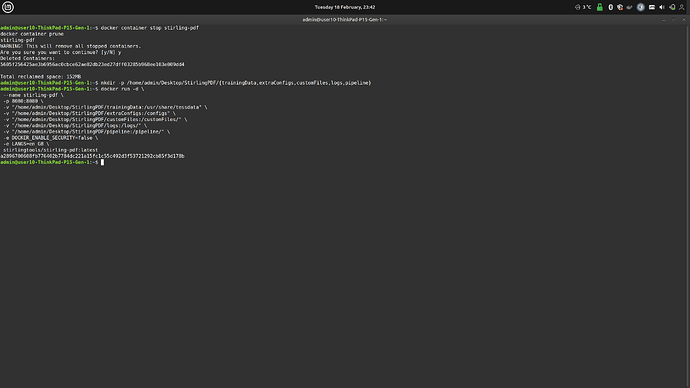Click the deleted container hash starting with 5605
This screenshot has width=690, height=388.
tap(92, 65)
